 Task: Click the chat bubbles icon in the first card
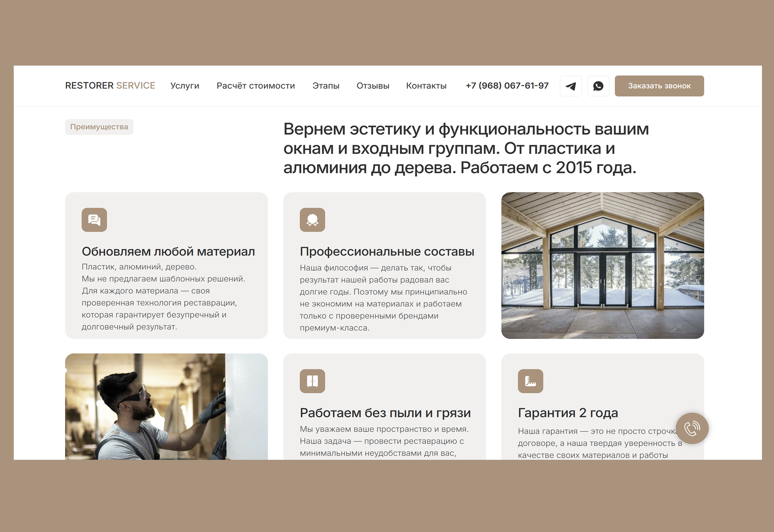point(94,220)
